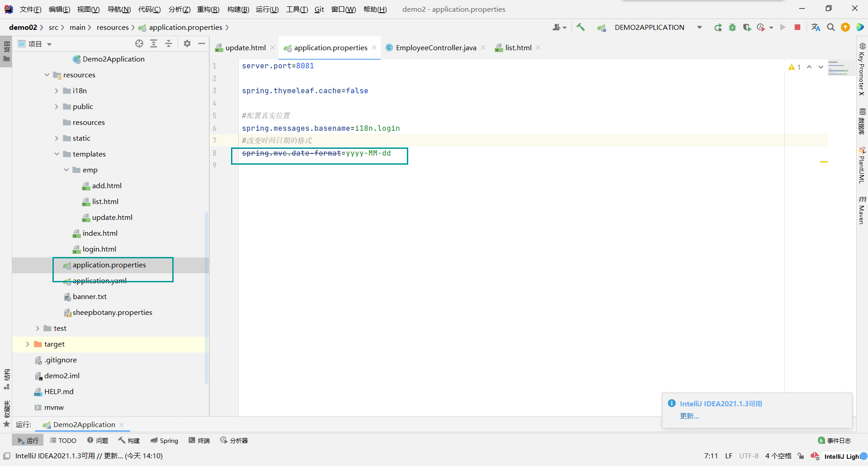868x466 pixels.
Task: Expand the i18n folder
Action: point(57,90)
